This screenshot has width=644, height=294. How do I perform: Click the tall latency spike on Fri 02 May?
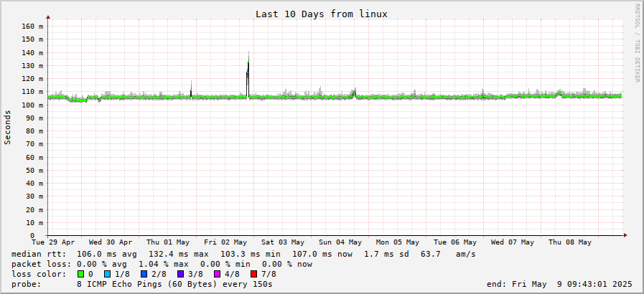pyautogui.click(x=248, y=76)
